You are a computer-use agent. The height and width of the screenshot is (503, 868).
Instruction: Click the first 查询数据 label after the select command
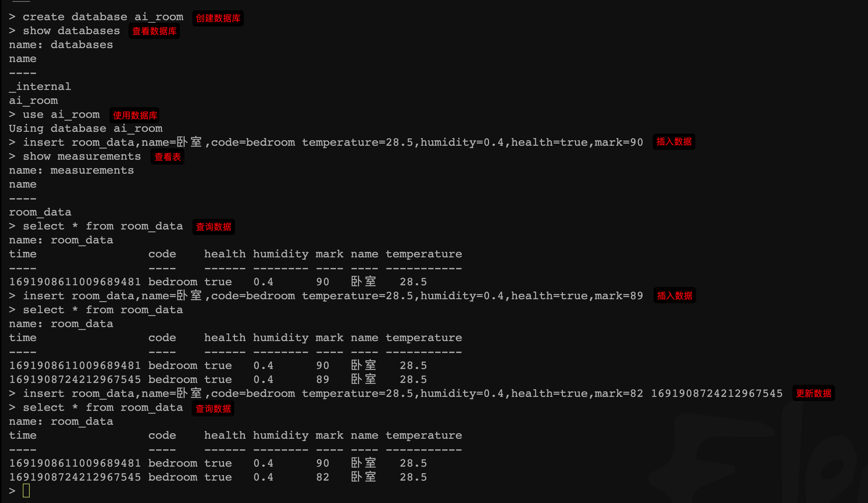[x=213, y=227]
